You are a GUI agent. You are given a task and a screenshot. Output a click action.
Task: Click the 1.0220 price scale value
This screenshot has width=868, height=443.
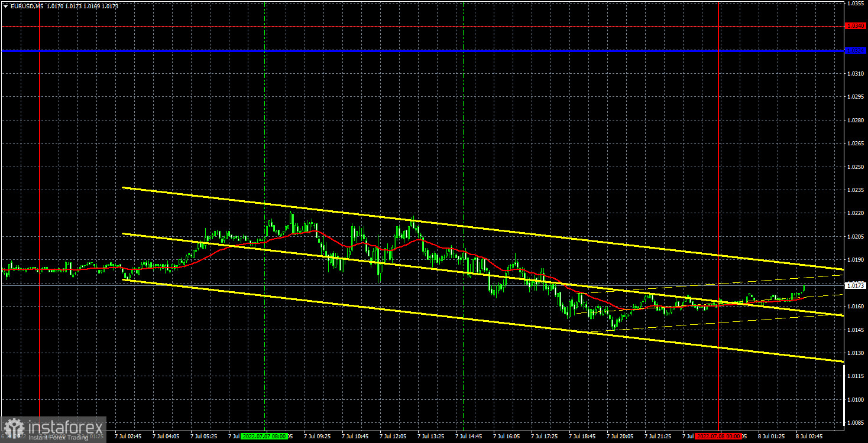click(x=856, y=213)
